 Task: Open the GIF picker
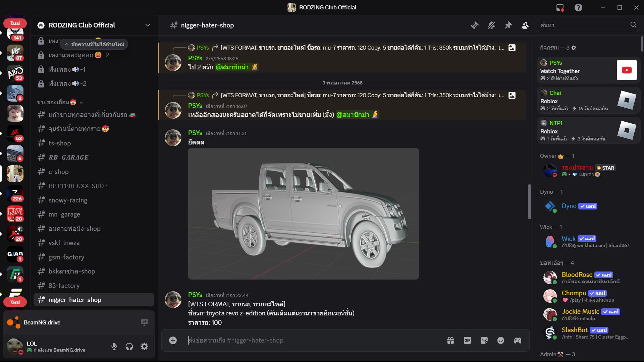[x=467, y=340]
